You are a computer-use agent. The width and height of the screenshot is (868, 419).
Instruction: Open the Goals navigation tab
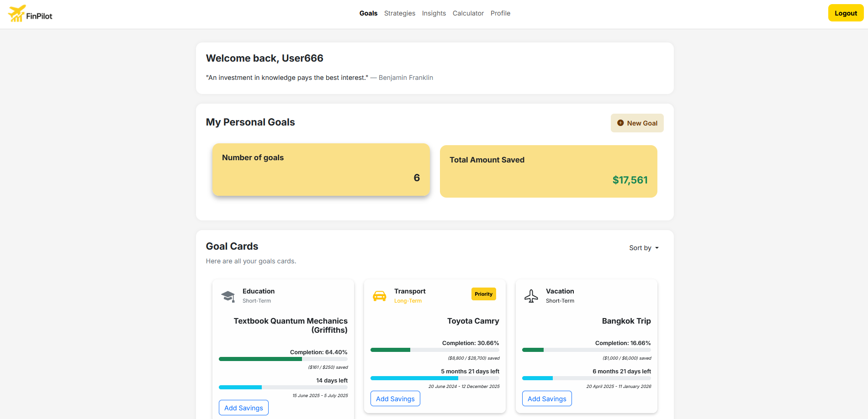pos(368,13)
